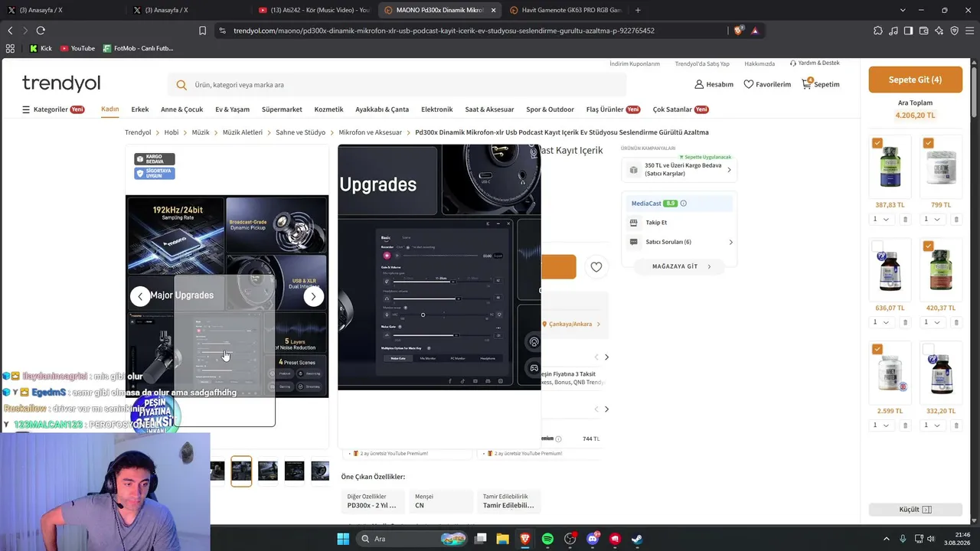980x551 pixels.
Task: Expand Satıcı Soruları (6) section
Action: [681, 242]
